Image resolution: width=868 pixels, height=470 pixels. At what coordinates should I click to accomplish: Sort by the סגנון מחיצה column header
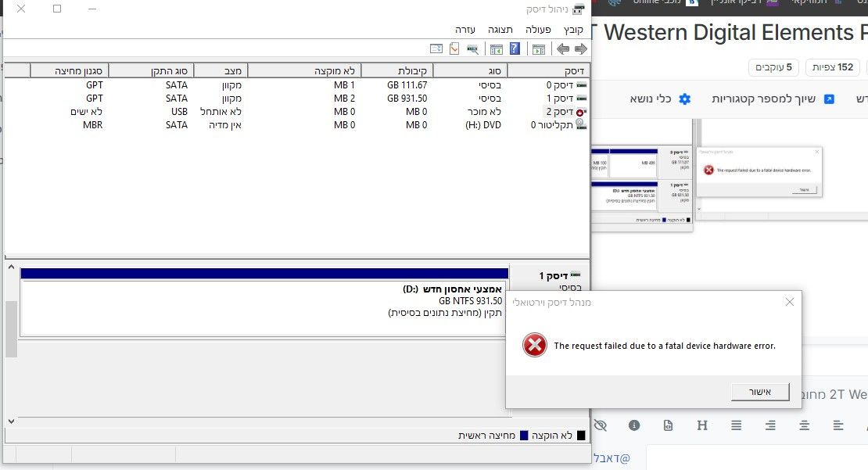69,70
